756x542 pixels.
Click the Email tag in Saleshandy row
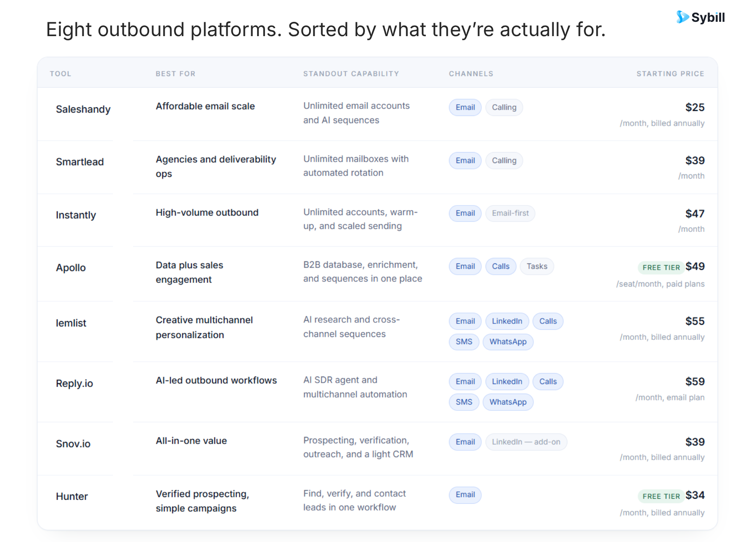tap(465, 107)
